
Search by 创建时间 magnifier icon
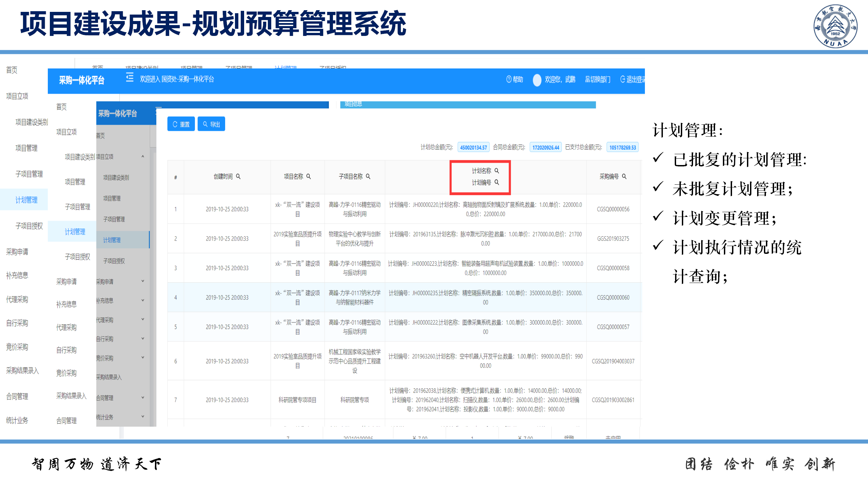(x=238, y=177)
